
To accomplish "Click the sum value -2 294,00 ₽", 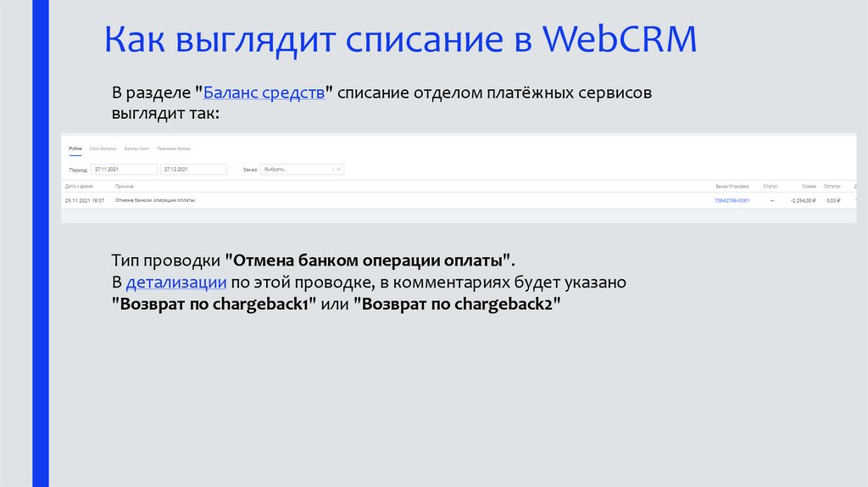I will pos(804,200).
